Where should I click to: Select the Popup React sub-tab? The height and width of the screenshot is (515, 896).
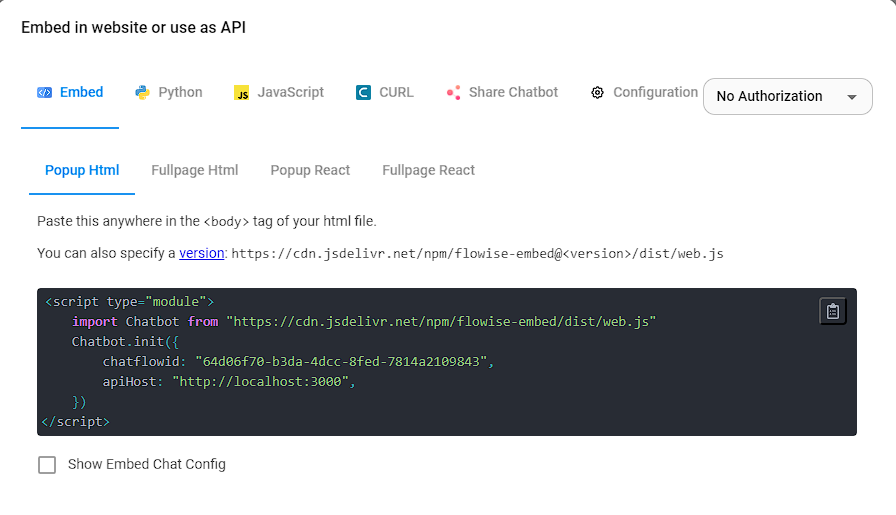tap(310, 170)
